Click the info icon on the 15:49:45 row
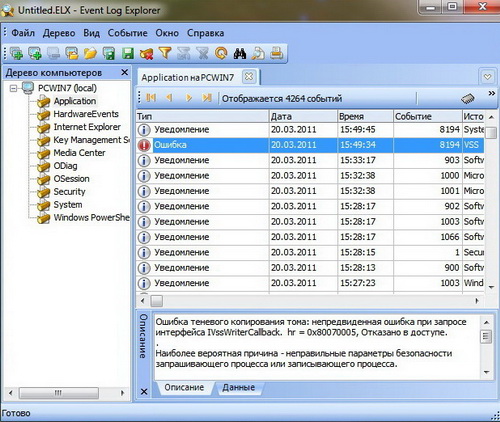Screen dimensions: 500x422 (144, 130)
